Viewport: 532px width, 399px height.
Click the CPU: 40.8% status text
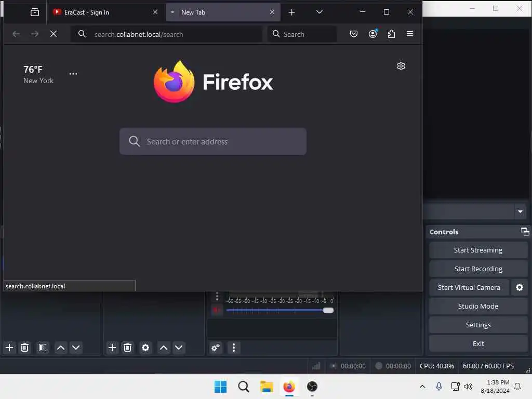[436, 366]
